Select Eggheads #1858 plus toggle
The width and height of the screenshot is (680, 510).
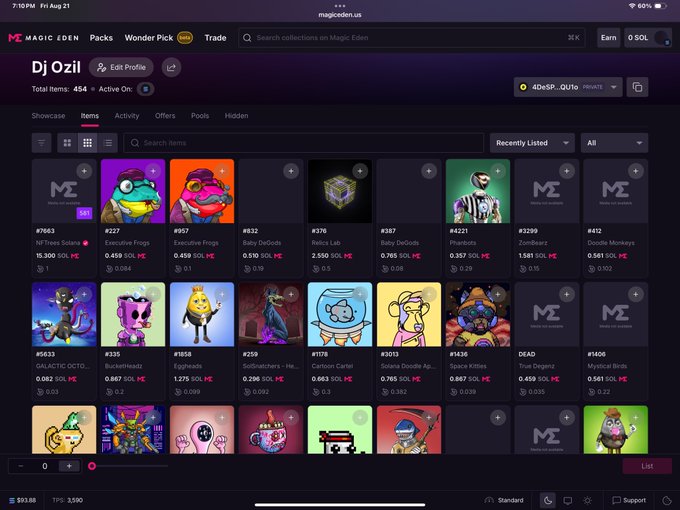point(222,294)
